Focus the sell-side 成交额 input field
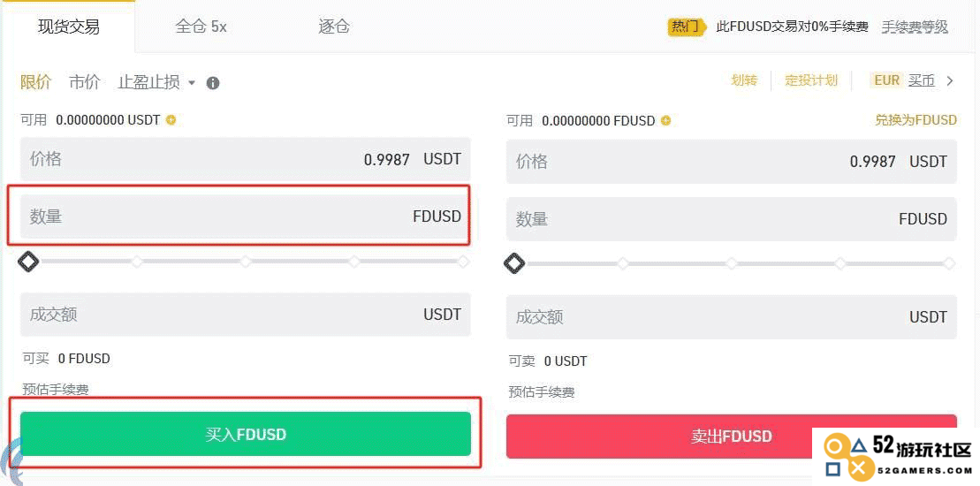The image size is (980, 486). point(732,316)
